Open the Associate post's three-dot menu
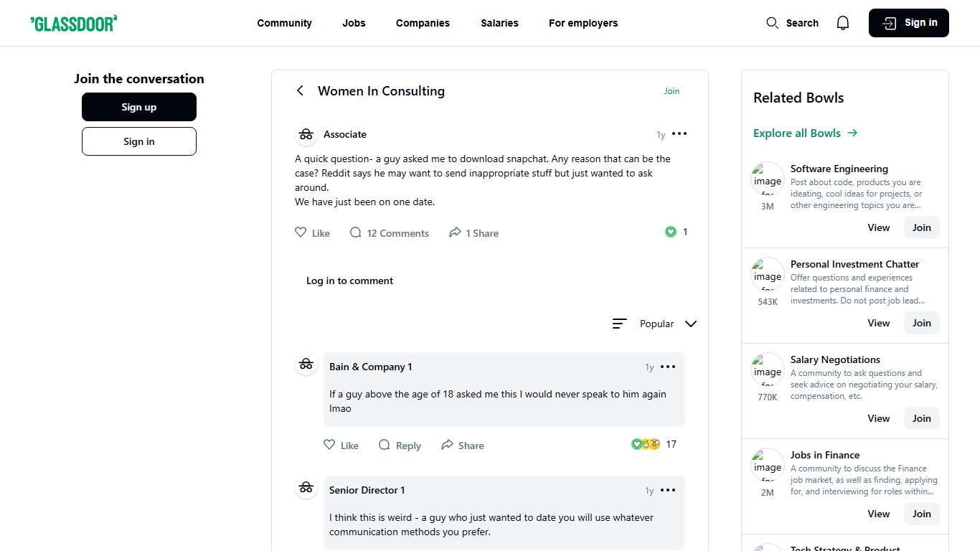Screen dimensions: 980x551 [679, 134]
